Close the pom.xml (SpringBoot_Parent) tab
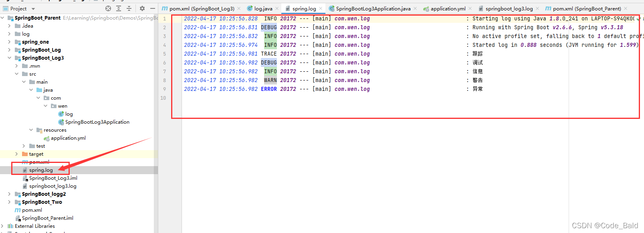The height and width of the screenshot is (233, 644). 626,8
